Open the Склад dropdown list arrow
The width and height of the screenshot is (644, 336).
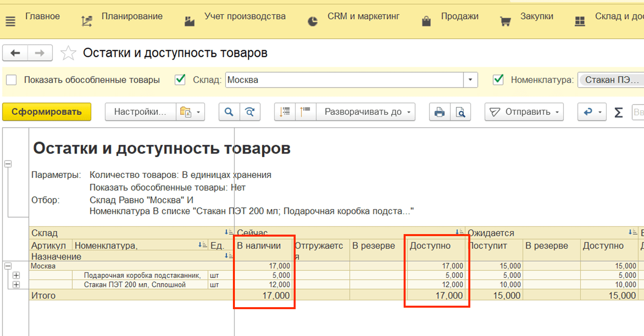pyautogui.click(x=470, y=80)
